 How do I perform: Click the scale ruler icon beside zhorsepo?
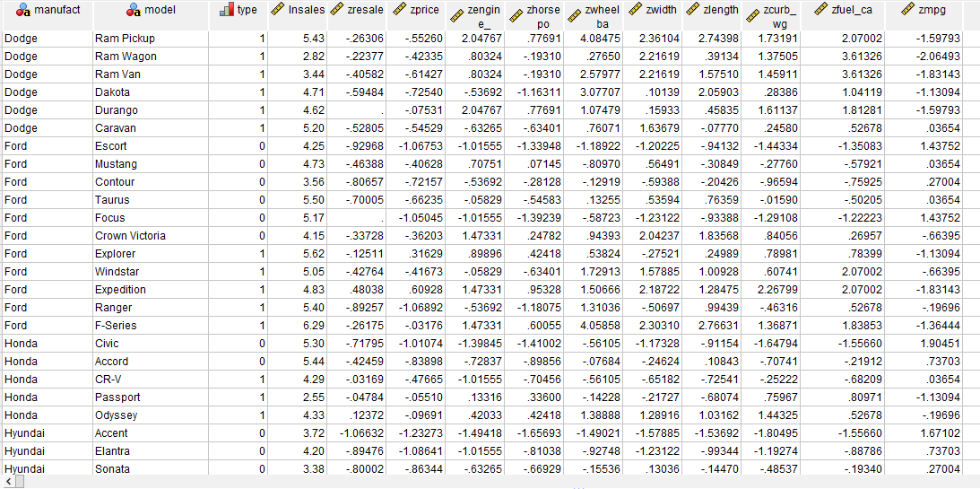[x=516, y=17]
